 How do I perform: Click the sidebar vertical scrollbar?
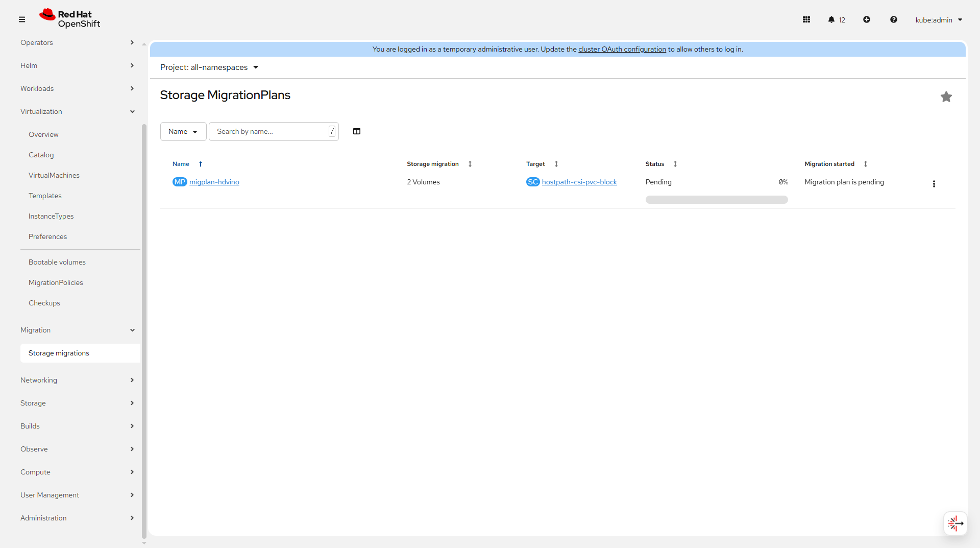144,331
